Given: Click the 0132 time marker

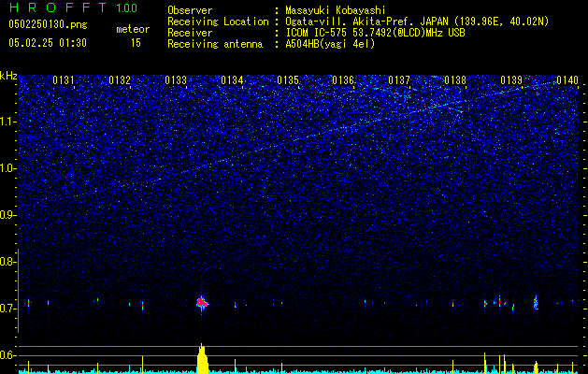Looking at the screenshot, I should 120,79.
